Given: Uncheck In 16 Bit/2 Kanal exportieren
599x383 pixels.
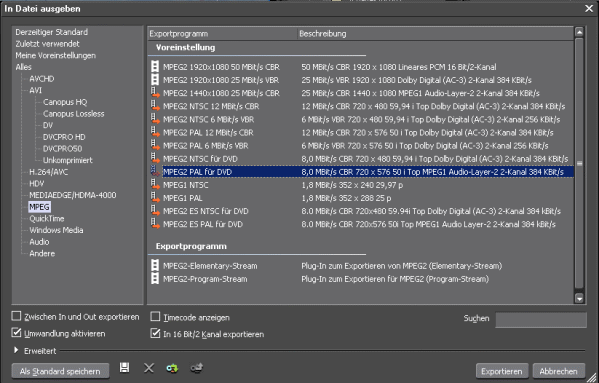Looking at the screenshot, I should (155, 333).
